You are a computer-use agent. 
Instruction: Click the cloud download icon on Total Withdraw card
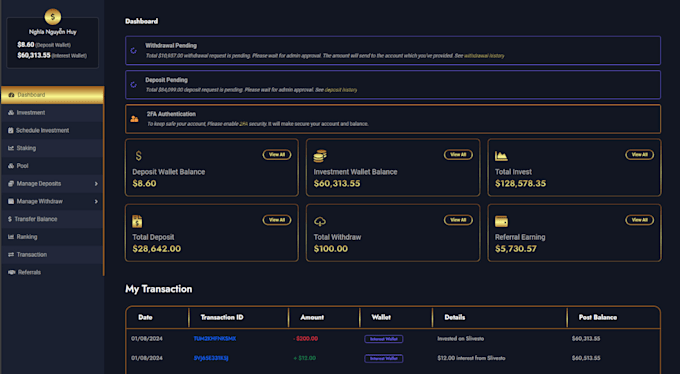[x=320, y=222]
